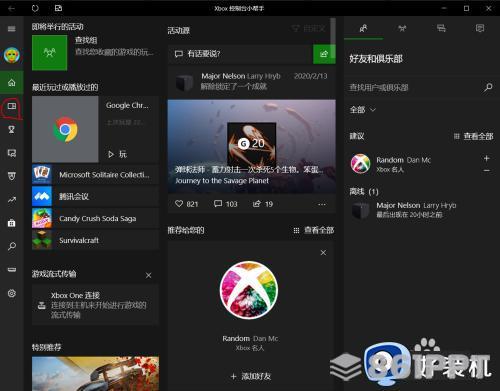The image size is (500, 391).
Task: Open comments on the post (103)
Action: [226, 204]
